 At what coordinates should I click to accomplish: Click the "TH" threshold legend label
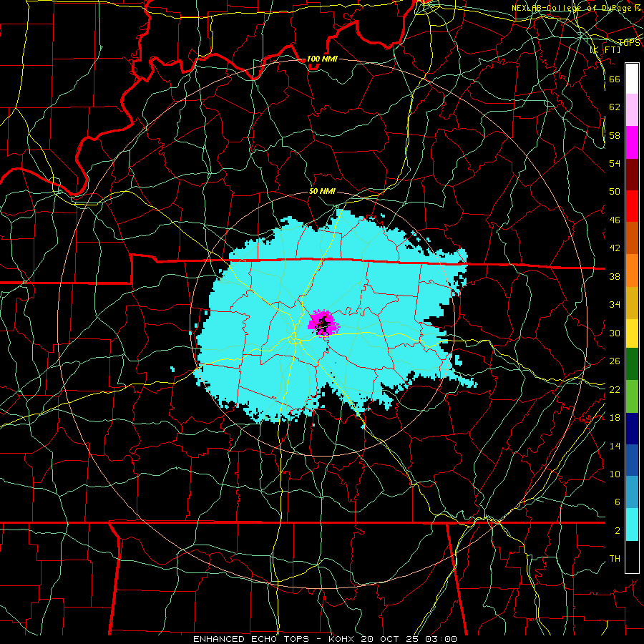tap(615, 559)
